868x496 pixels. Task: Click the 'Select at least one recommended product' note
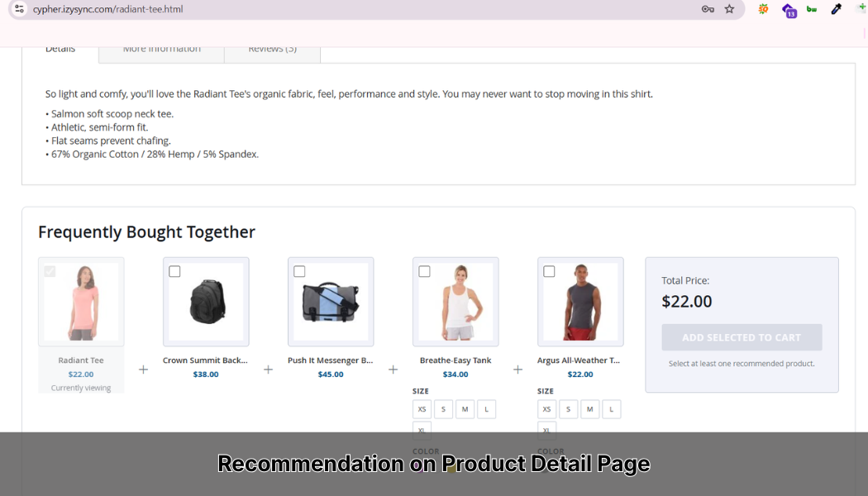(x=742, y=364)
